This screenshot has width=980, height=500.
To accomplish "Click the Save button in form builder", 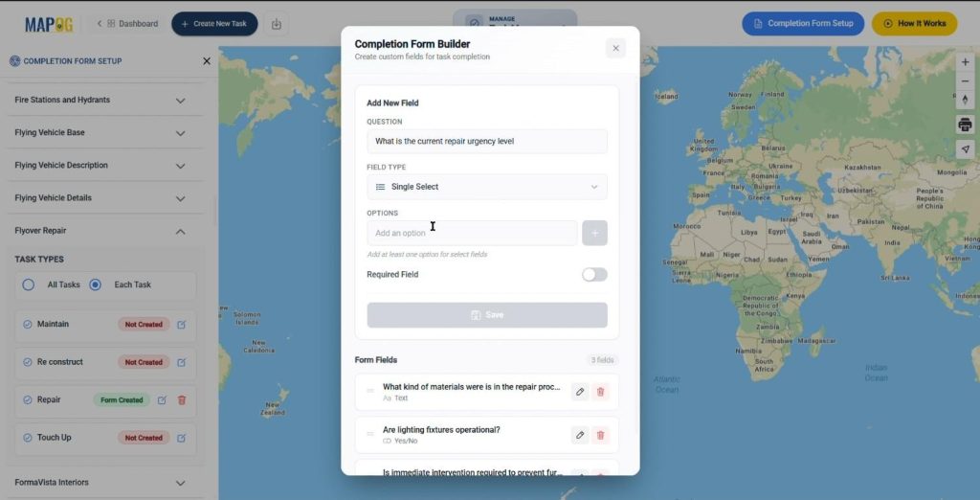I will tap(487, 315).
